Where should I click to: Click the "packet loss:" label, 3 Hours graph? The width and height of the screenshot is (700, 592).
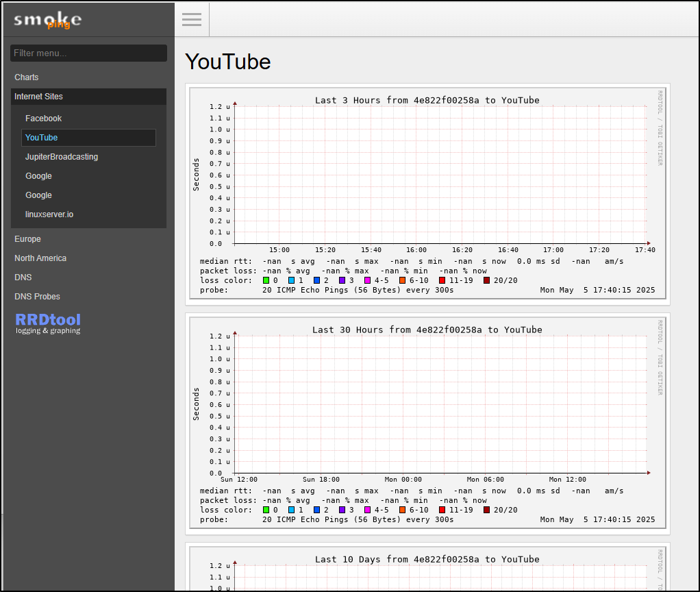click(x=228, y=271)
